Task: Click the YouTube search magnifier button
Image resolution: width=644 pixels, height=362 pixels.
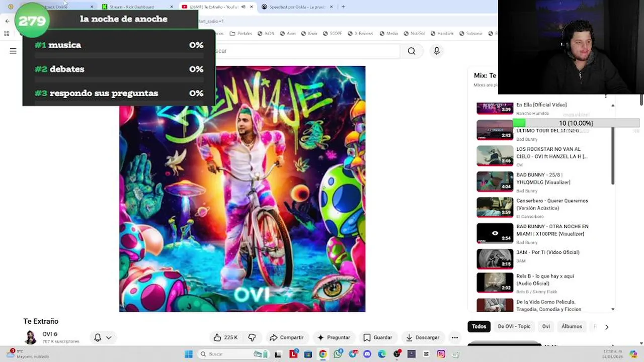Action: pyautogui.click(x=412, y=51)
